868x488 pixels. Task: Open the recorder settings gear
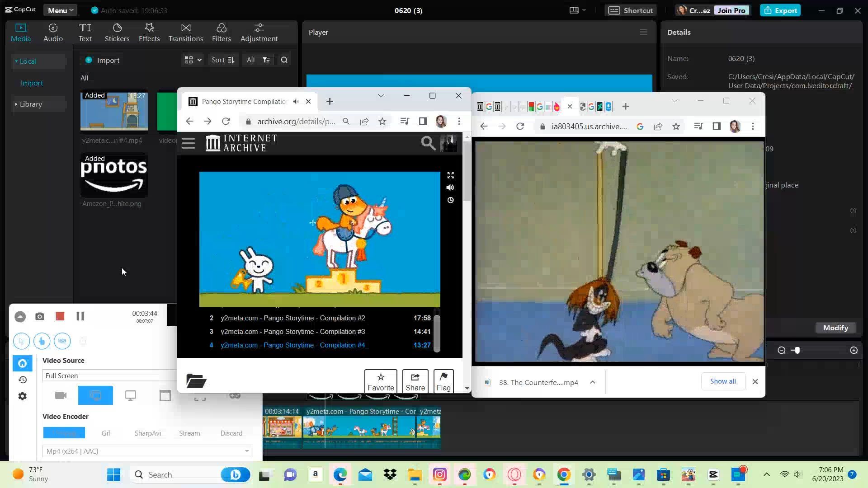click(22, 396)
